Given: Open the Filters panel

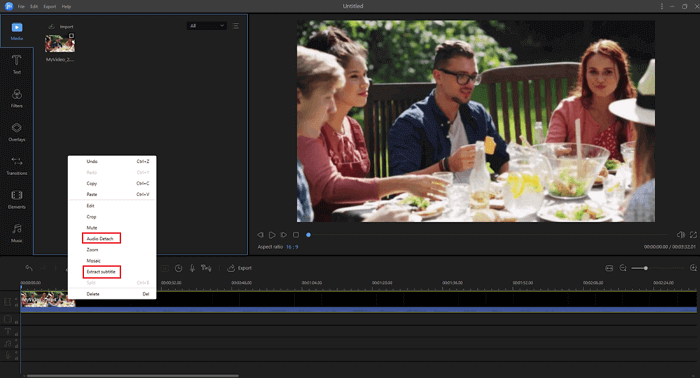Looking at the screenshot, I should (17, 98).
